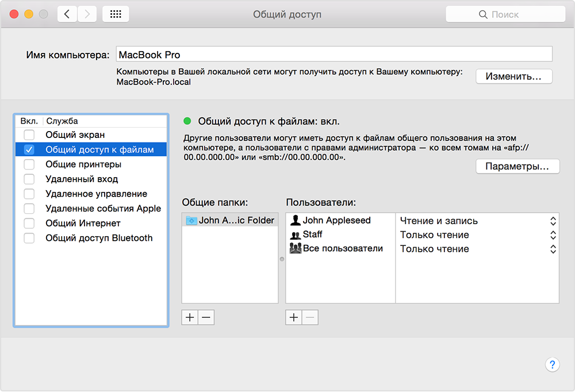Select the Все пользователи group icon

(x=296, y=249)
